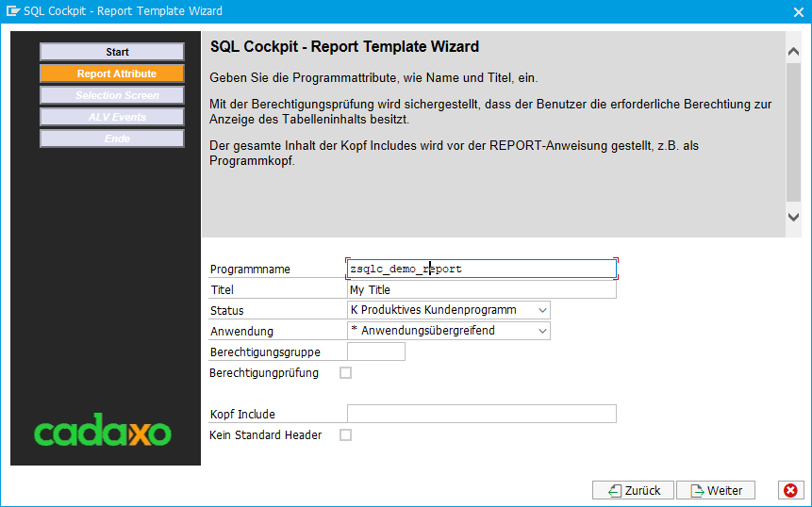Expand the Anwendung dropdown
Viewport: 812px width, 507px height.
pos(542,331)
